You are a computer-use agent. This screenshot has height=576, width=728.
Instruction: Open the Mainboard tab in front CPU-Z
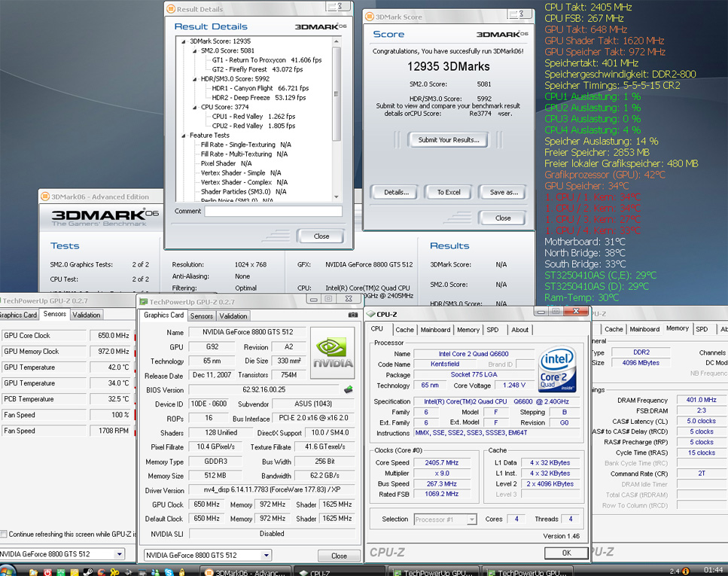435,329
